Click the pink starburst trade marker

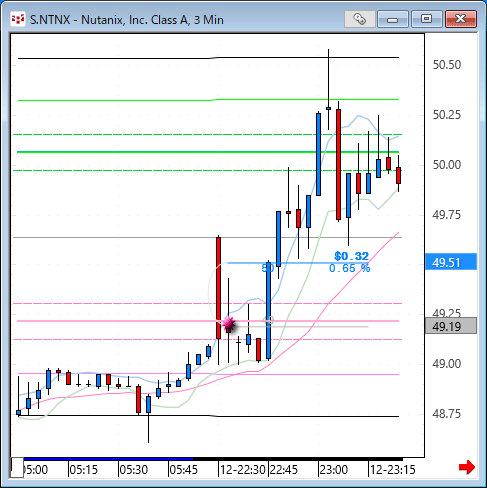pos(229,323)
